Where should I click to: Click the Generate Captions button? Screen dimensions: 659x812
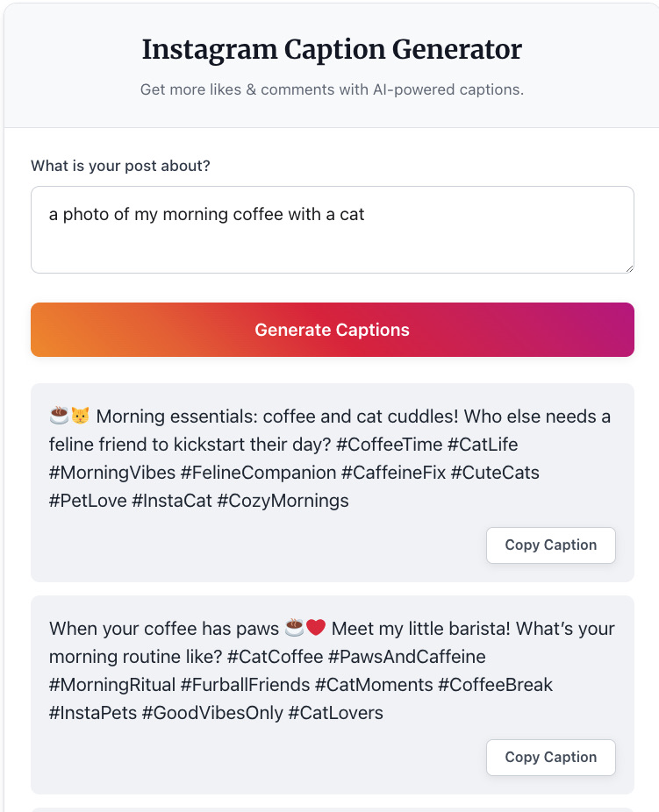pyautogui.click(x=332, y=330)
